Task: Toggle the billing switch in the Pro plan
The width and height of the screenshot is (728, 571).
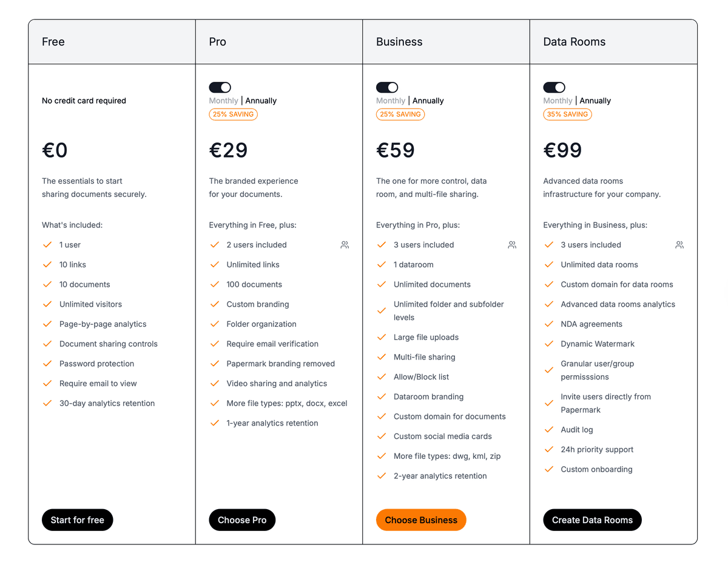Action: pyautogui.click(x=220, y=87)
